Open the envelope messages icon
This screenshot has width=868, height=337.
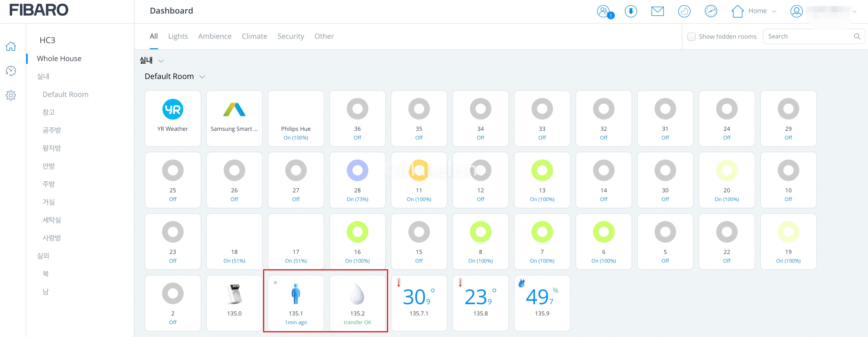point(657,11)
